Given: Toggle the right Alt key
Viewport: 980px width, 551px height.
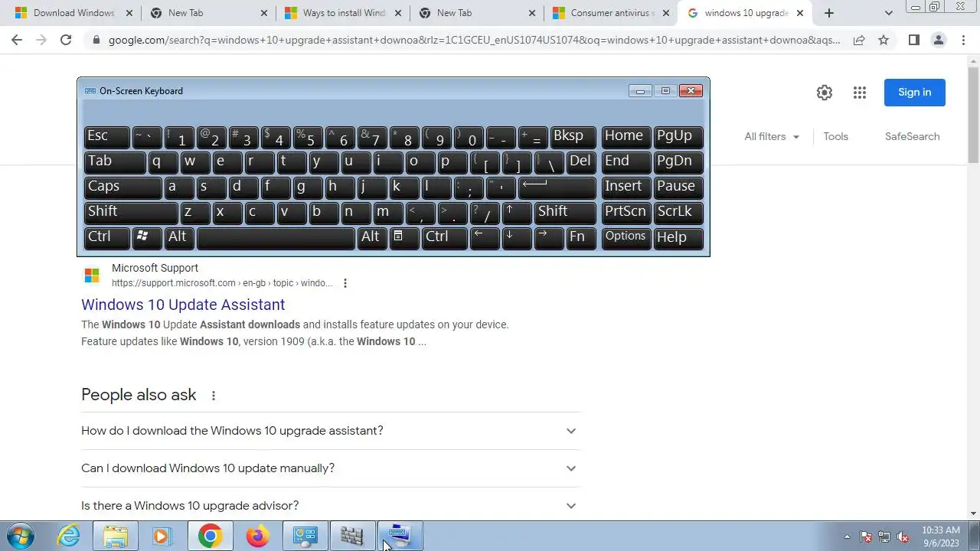Looking at the screenshot, I should [371, 238].
